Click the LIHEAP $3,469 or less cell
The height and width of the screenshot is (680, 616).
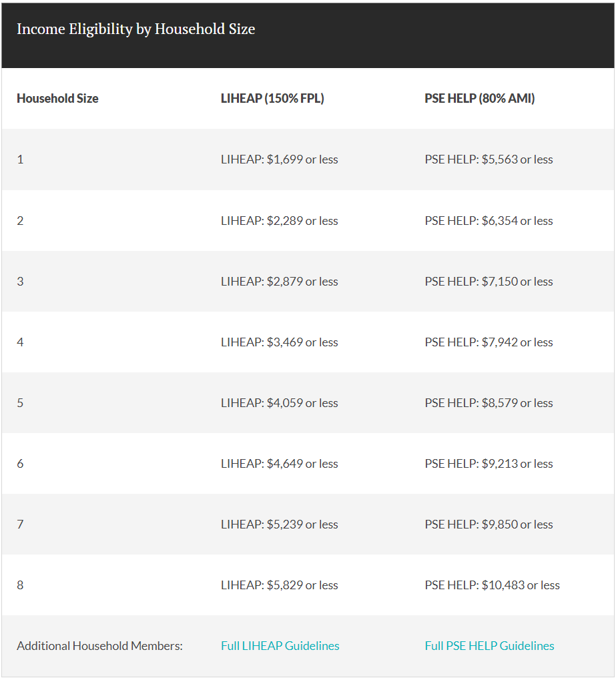click(x=280, y=342)
